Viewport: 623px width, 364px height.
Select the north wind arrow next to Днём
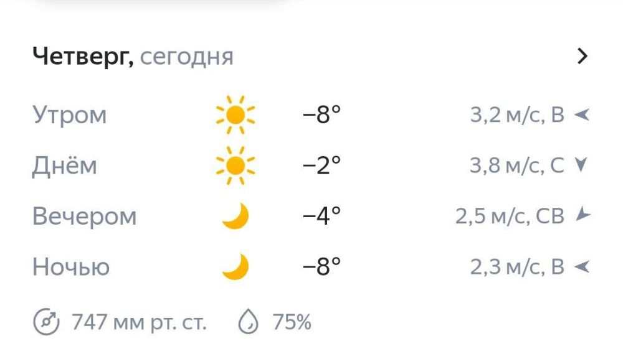point(581,165)
